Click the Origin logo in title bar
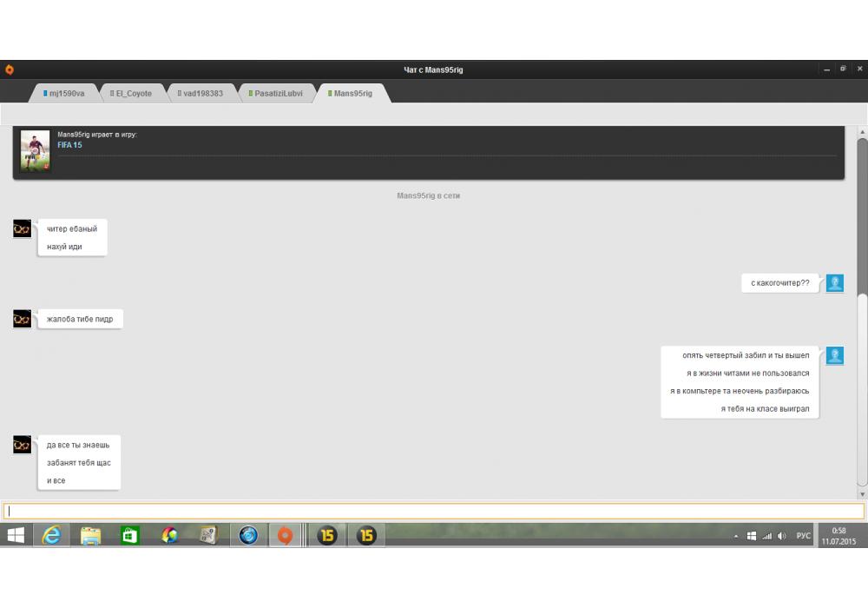868x608 pixels. coord(10,69)
